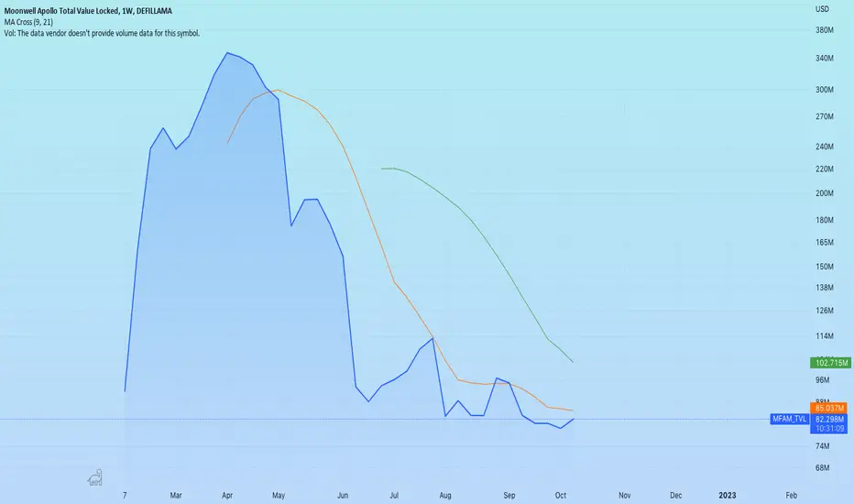The width and height of the screenshot is (854, 504).
Task: Click the Jun label on time axis
Action: (343, 495)
